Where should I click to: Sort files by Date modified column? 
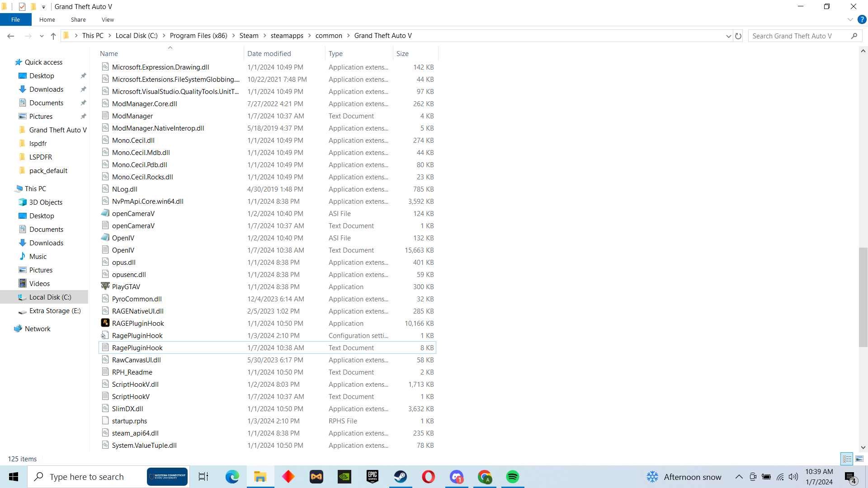point(269,54)
